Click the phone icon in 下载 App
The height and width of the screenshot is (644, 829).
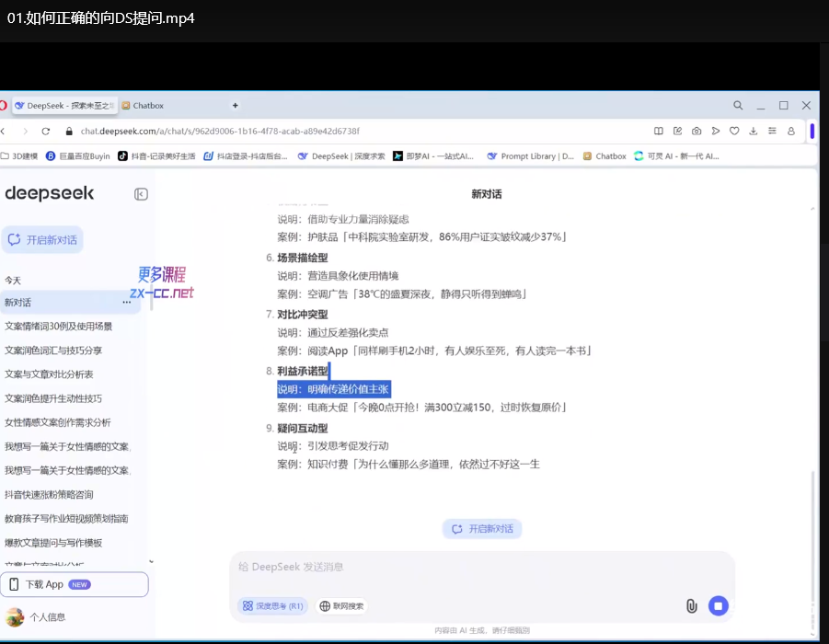coord(15,584)
